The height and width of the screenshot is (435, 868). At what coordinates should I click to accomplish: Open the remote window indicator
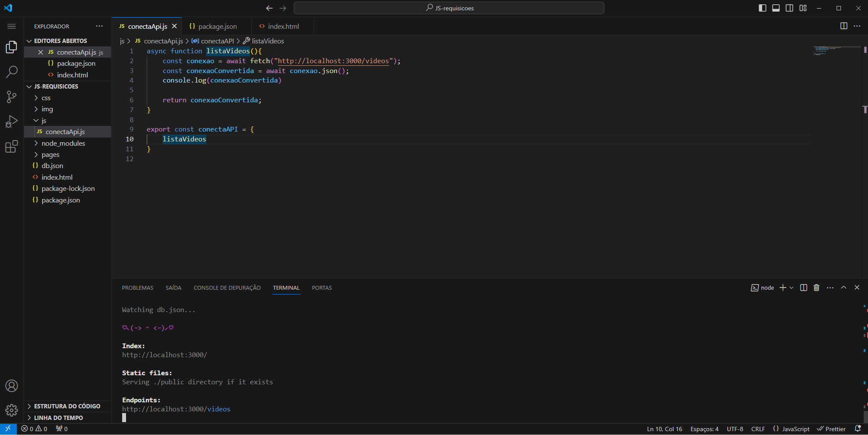tap(8, 429)
